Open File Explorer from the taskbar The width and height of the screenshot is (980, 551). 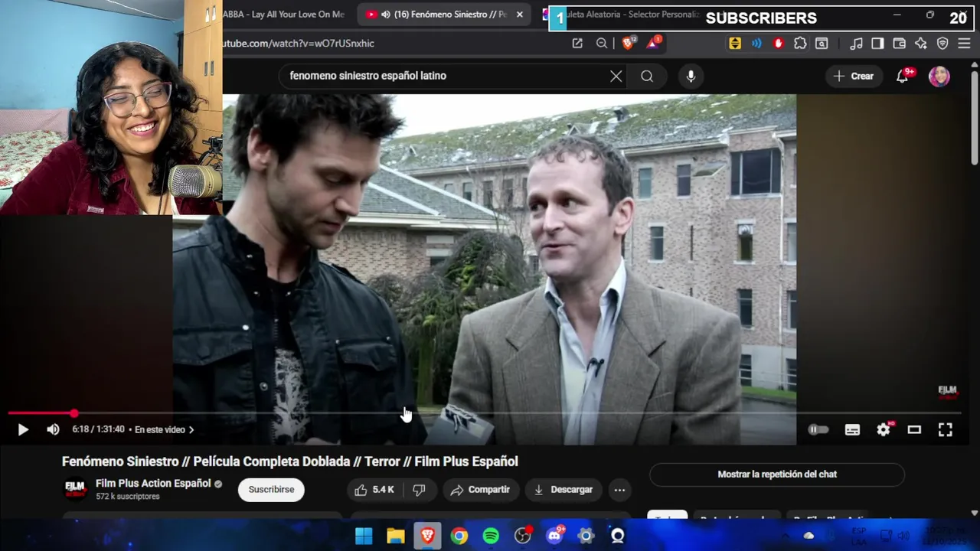pyautogui.click(x=396, y=536)
